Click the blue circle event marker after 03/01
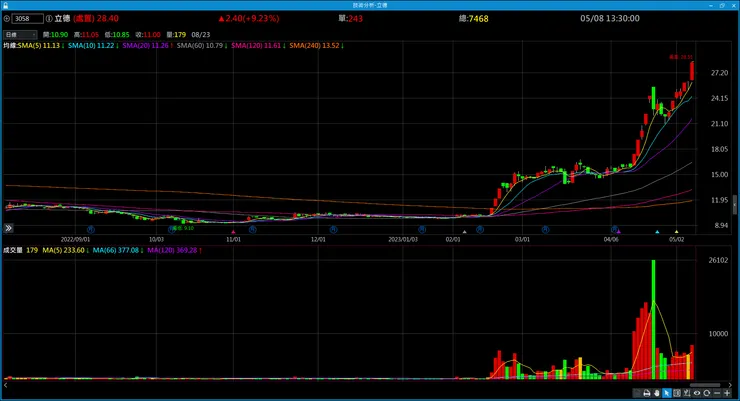The image size is (740, 401). pos(545,229)
